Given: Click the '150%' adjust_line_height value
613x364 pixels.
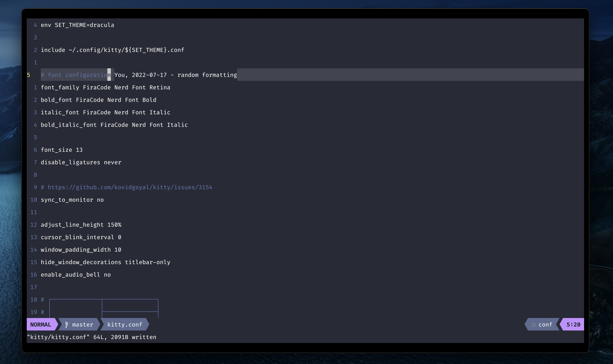Looking at the screenshot, I should (114, 225).
